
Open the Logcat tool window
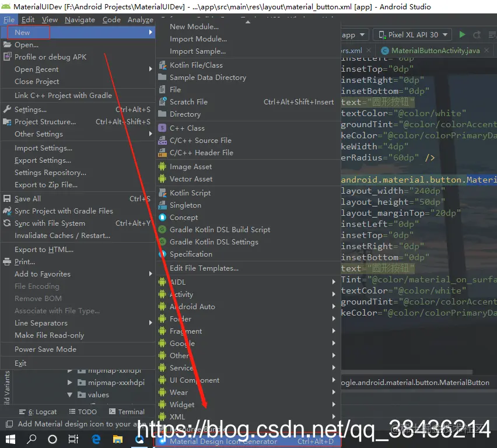(38, 411)
